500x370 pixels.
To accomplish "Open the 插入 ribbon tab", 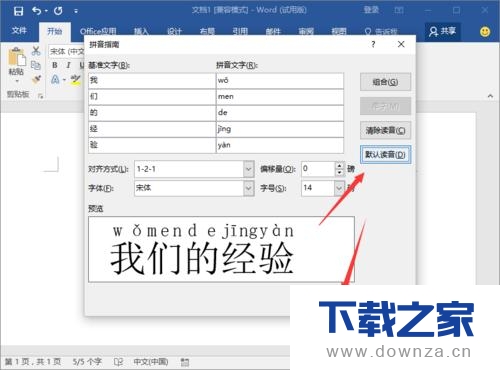I will (x=141, y=32).
